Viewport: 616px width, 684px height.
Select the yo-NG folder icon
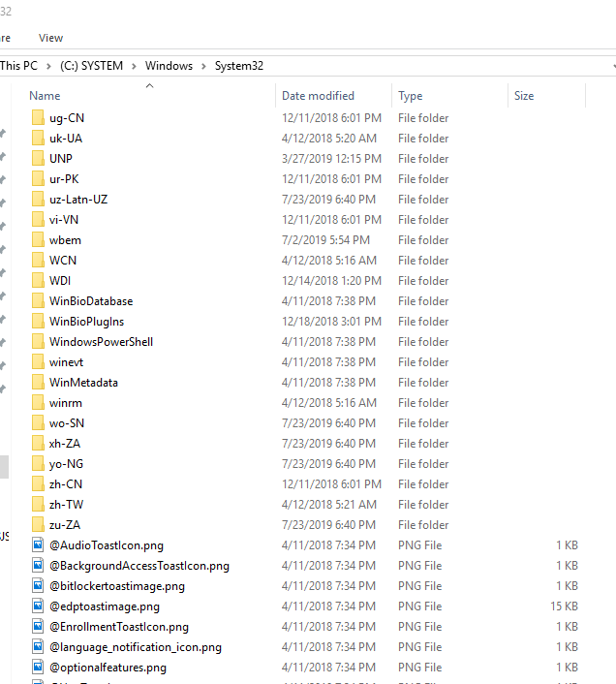38,464
